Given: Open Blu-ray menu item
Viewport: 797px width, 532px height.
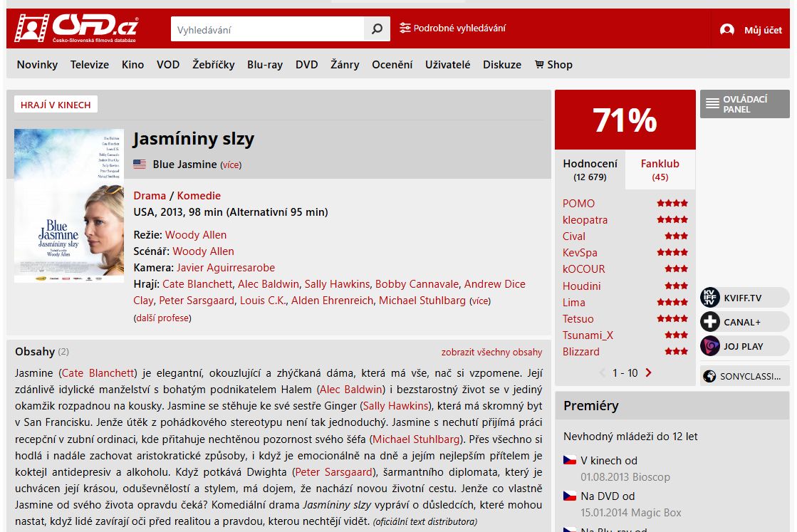Looking at the screenshot, I should [x=265, y=65].
